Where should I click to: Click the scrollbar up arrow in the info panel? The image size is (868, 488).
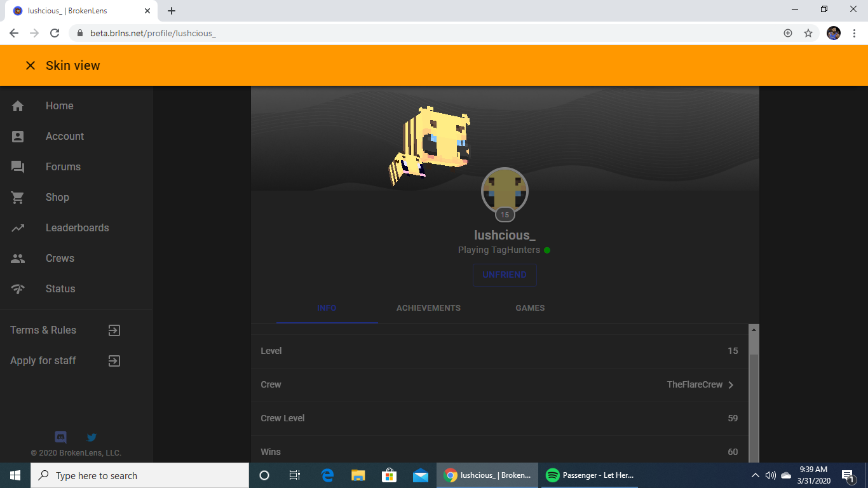(754, 330)
